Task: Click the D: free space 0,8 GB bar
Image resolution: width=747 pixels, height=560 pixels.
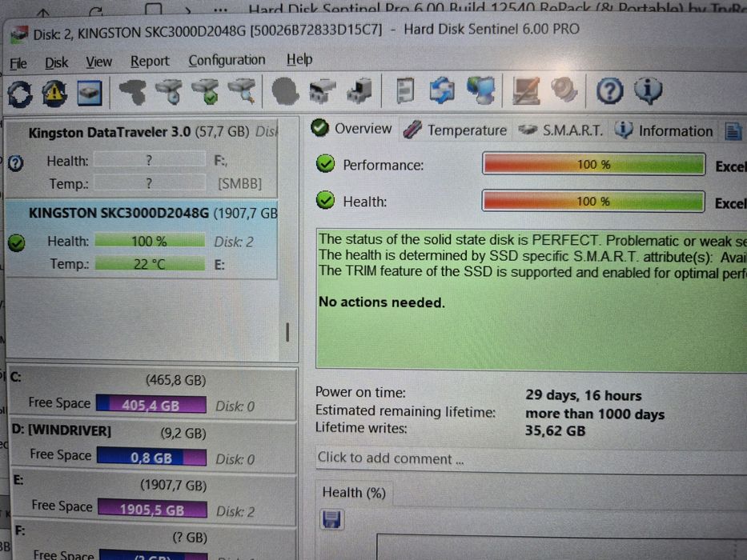Action: click(152, 457)
